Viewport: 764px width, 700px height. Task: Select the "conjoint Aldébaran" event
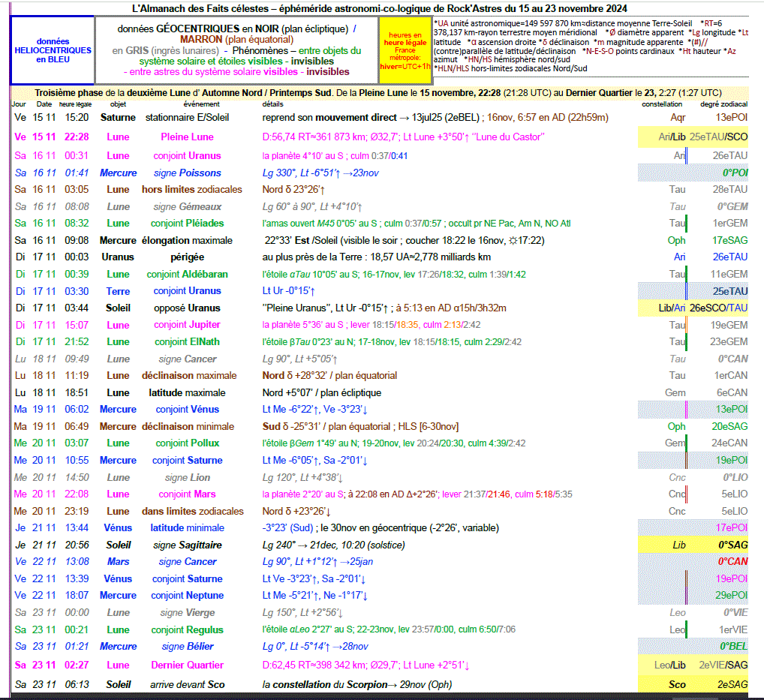tap(187, 275)
